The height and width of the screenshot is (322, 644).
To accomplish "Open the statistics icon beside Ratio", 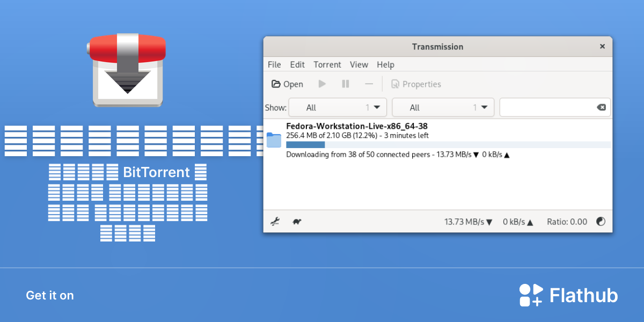I will click(601, 221).
